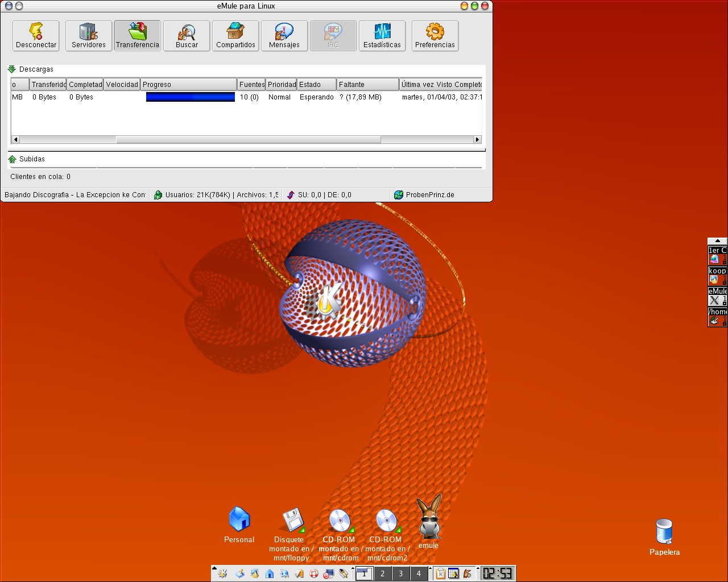Open the home folder icon in panel
Screen dimensions: 728x582
[x=270, y=573]
